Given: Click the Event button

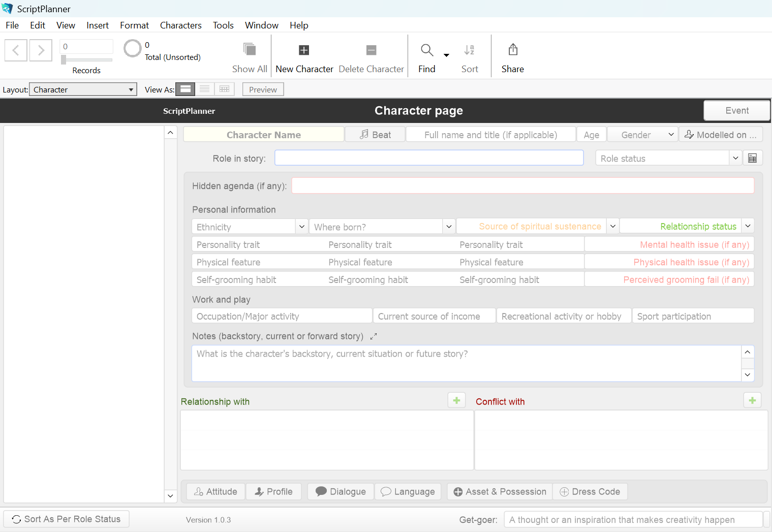Looking at the screenshot, I should click(x=736, y=111).
